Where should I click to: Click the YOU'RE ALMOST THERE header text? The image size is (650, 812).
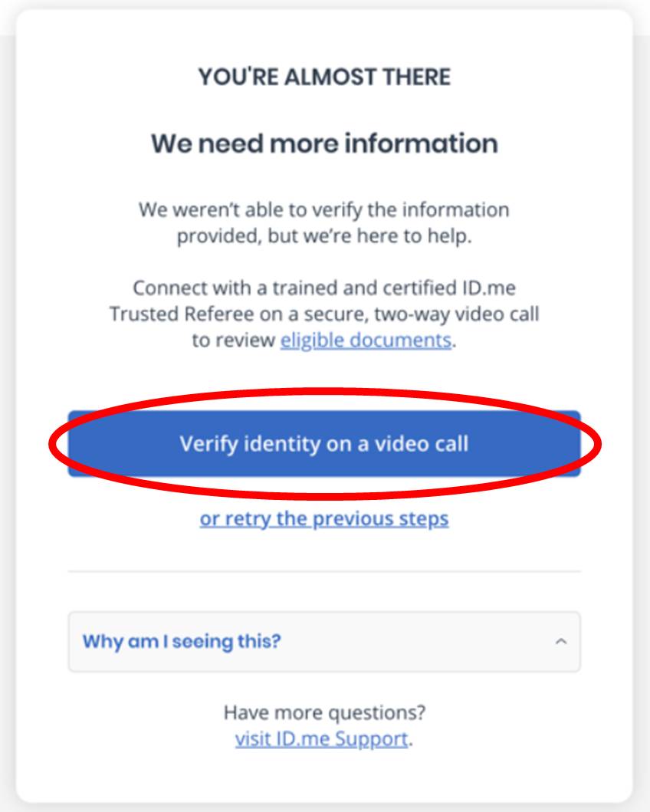[324, 77]
